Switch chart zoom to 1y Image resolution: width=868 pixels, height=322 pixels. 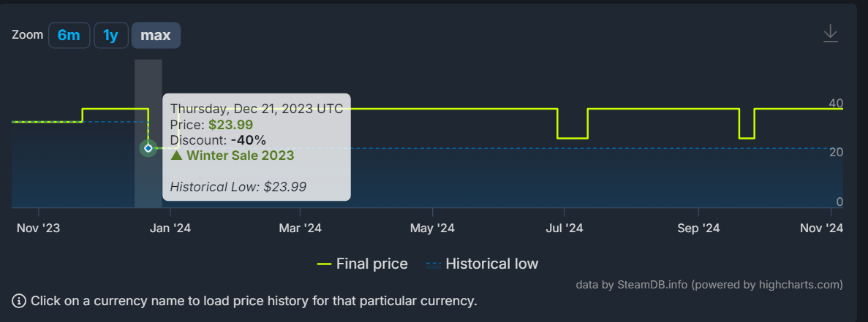click(x=110, y=35)
